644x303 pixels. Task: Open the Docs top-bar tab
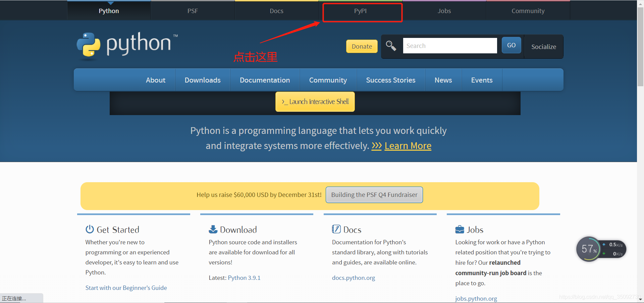pyautogui.click(x=276, y=11)
